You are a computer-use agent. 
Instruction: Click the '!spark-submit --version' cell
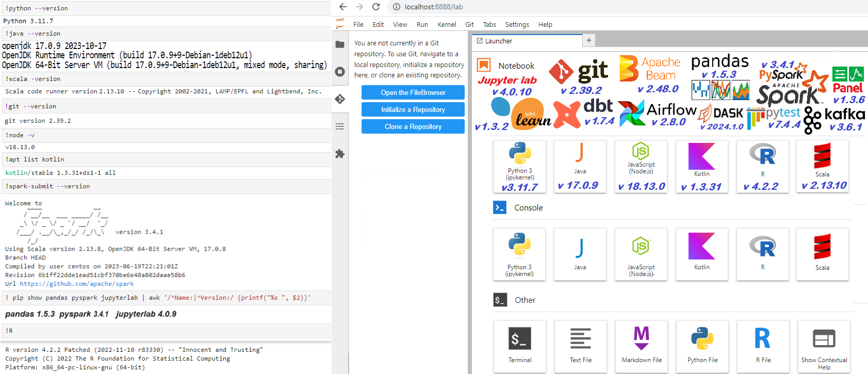(166, 186)
